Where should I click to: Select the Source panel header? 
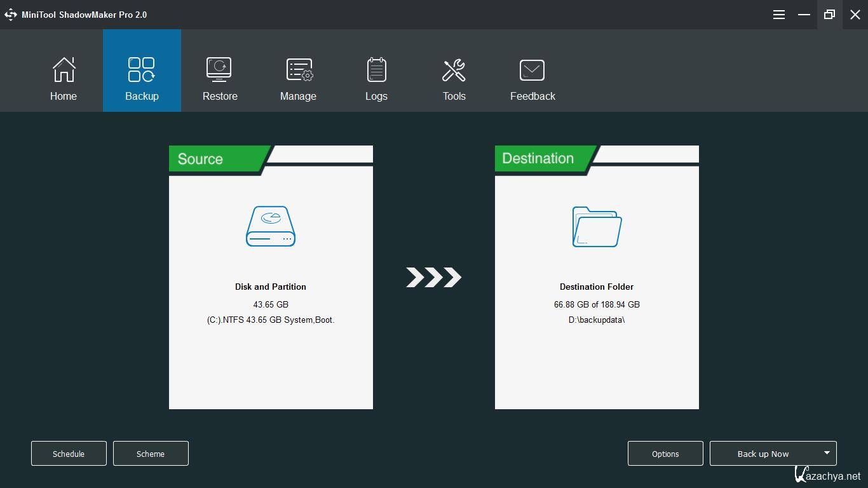pyautogui.click(x=201, y=159)
